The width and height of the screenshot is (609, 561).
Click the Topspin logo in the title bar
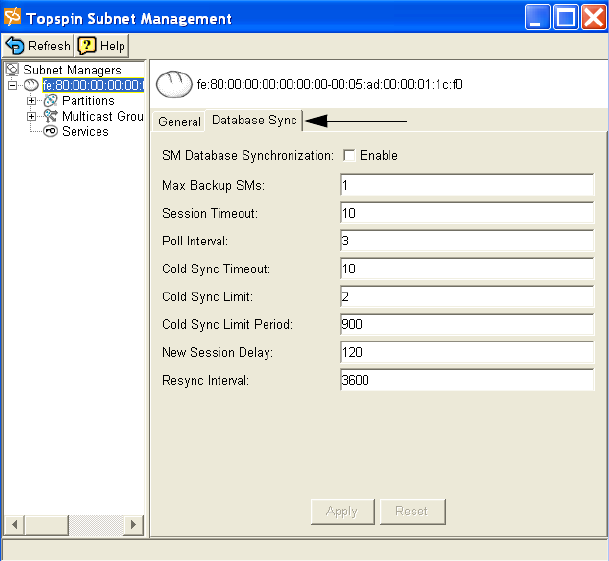13,18
